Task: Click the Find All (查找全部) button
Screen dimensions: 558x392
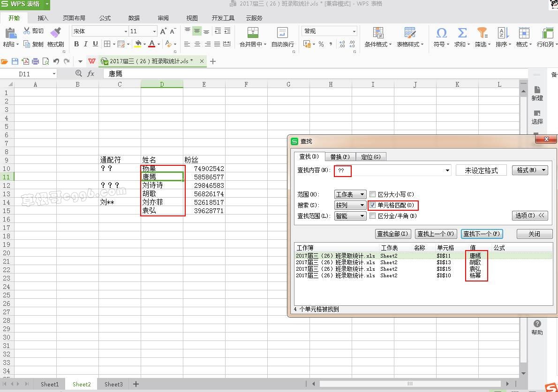Action: 393,234
